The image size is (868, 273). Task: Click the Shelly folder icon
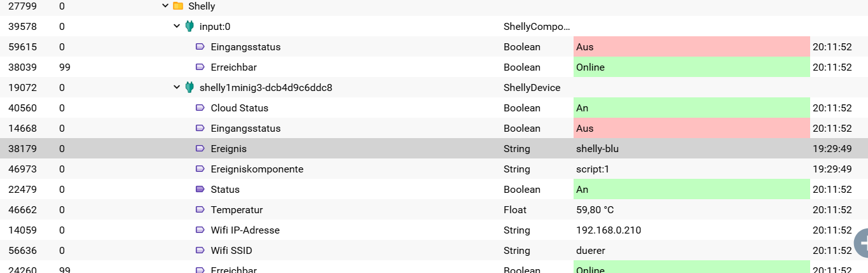(x=178, y=6)
